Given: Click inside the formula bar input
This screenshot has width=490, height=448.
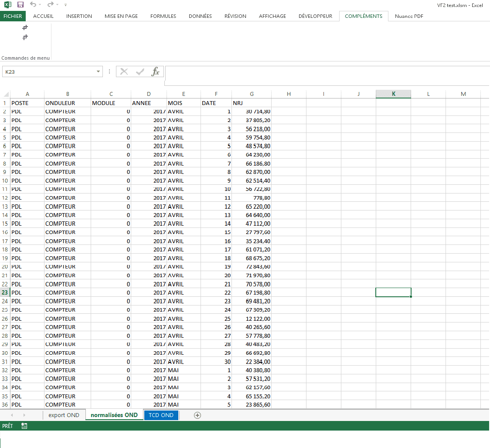Looking at the screenshot, I should coord(327,72).
